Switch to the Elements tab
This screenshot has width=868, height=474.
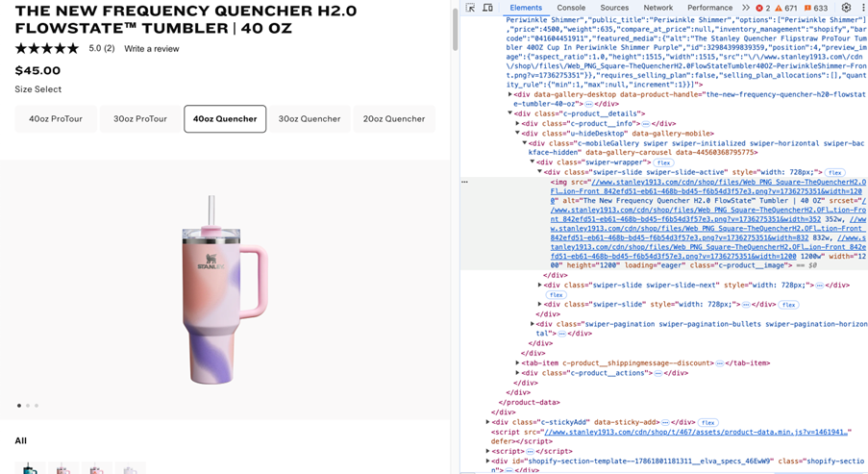tap(526, 8)
